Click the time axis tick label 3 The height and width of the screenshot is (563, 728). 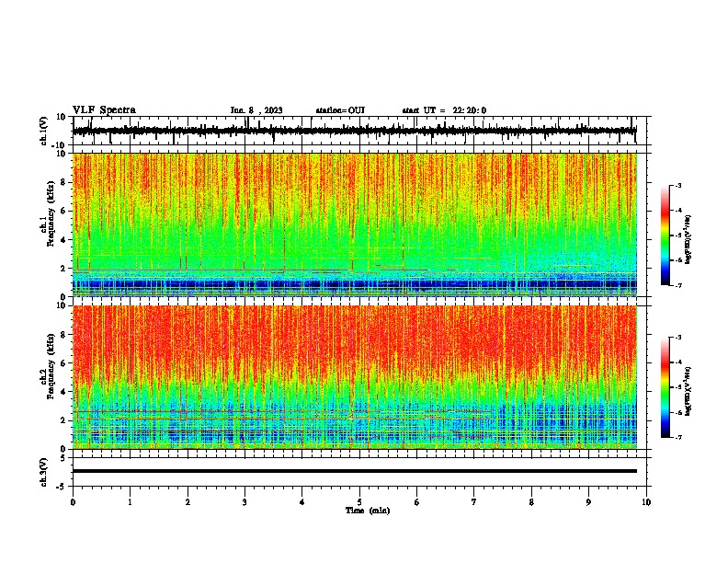[245, 502]
